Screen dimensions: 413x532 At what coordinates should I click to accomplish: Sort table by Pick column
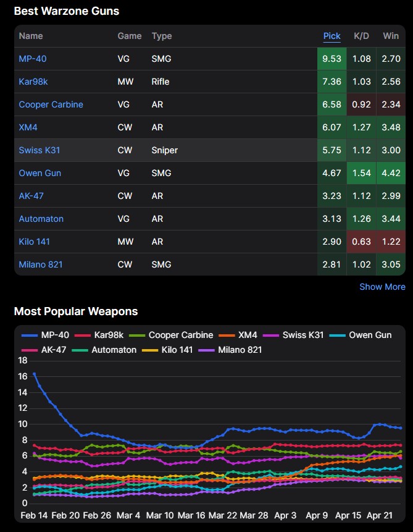click(x=332, y=36)
